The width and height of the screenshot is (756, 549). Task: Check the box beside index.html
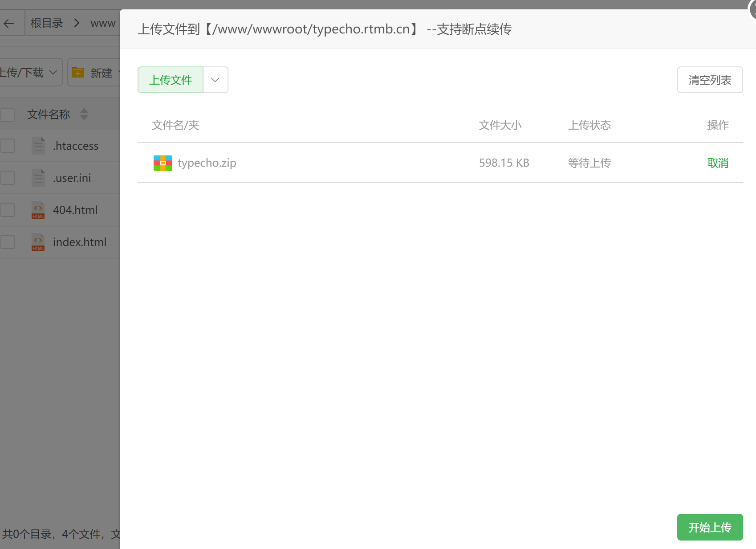[x=8, y=242]
